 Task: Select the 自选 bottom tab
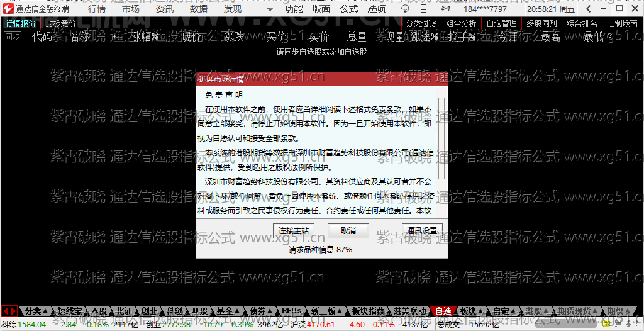pyautogui.click(x=443, y=311)
